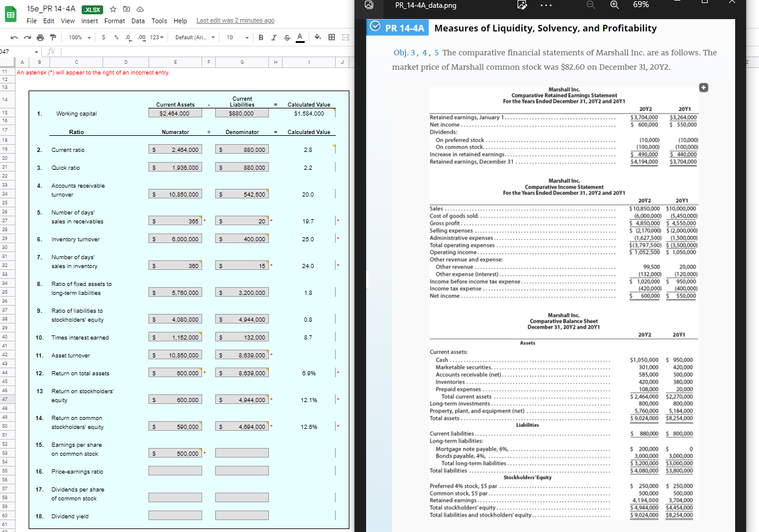Toggle bold formatting
Viewport: 759px width, 532px height.
(261, 38)
